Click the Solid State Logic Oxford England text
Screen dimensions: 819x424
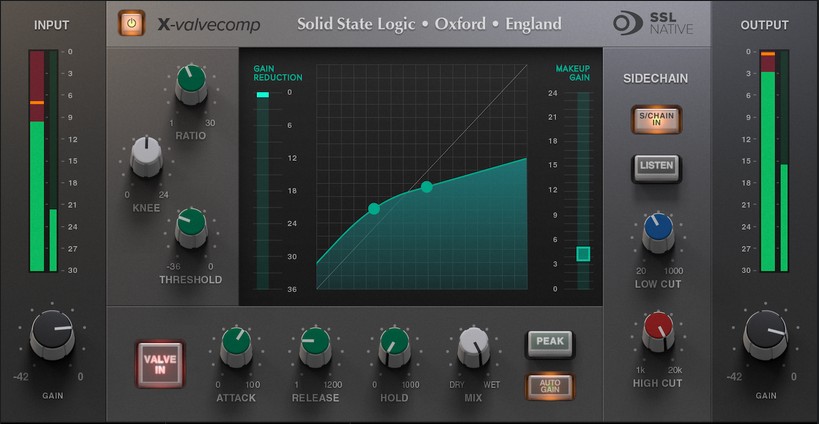(x=429, y=24)
